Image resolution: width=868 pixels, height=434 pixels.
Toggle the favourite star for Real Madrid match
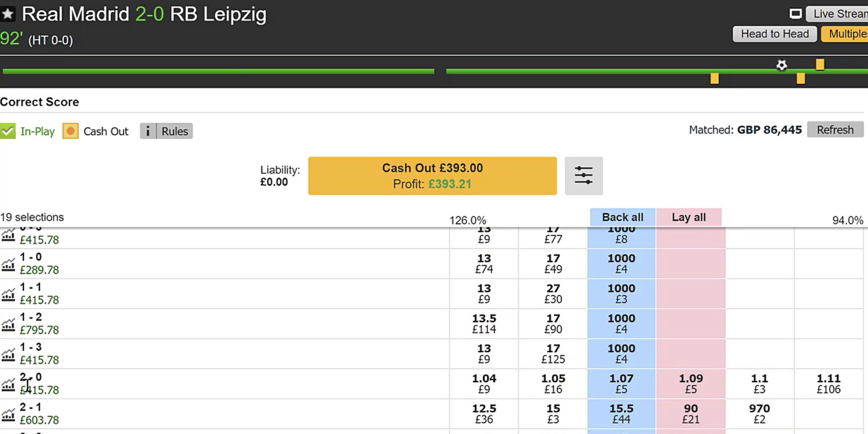coord(8,14)
